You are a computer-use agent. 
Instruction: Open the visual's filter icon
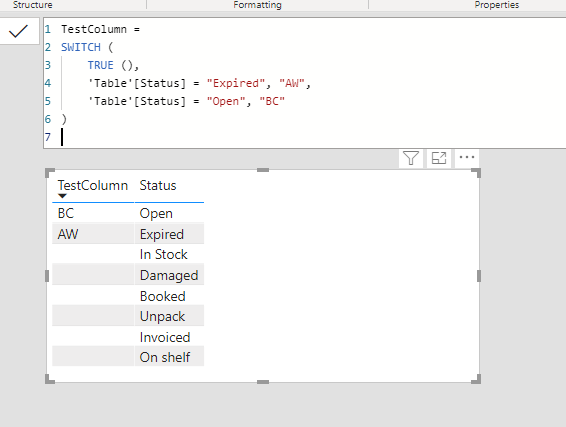[411, 158]
